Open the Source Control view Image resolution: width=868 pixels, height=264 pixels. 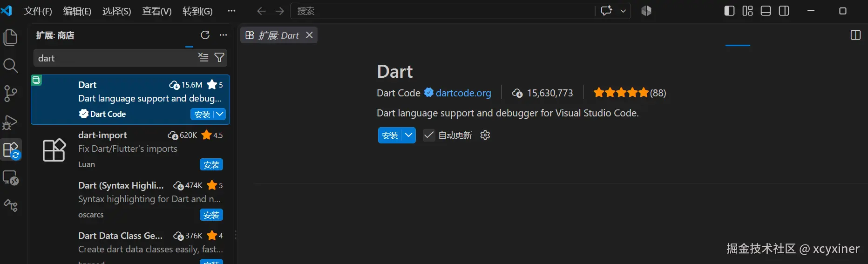(x=10, y=94)
